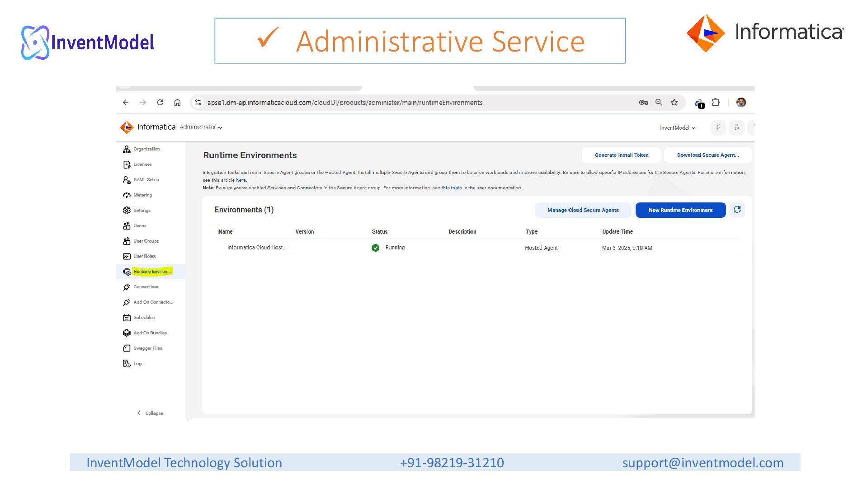Open the browser profile avatar
This screenshot has height=488, width=868.
741,103
